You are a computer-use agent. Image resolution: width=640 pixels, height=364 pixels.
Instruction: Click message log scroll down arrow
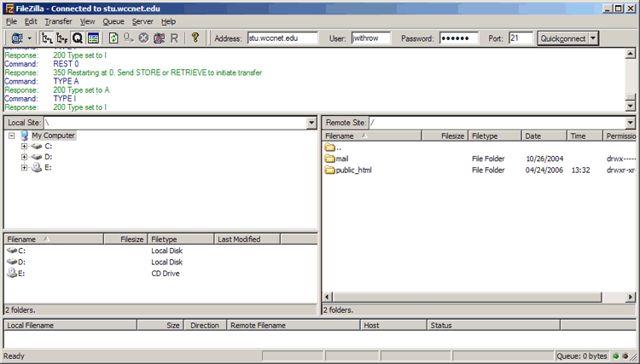tap(631, 106)
